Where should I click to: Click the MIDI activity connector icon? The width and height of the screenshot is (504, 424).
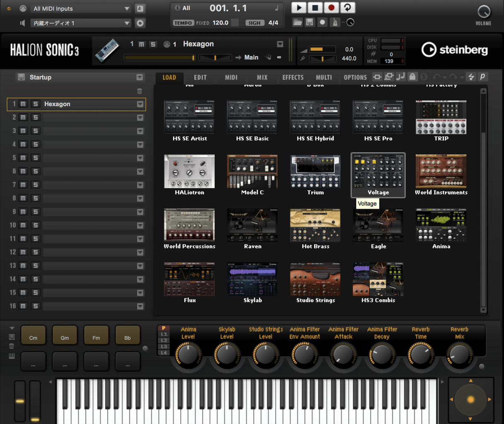23,8
